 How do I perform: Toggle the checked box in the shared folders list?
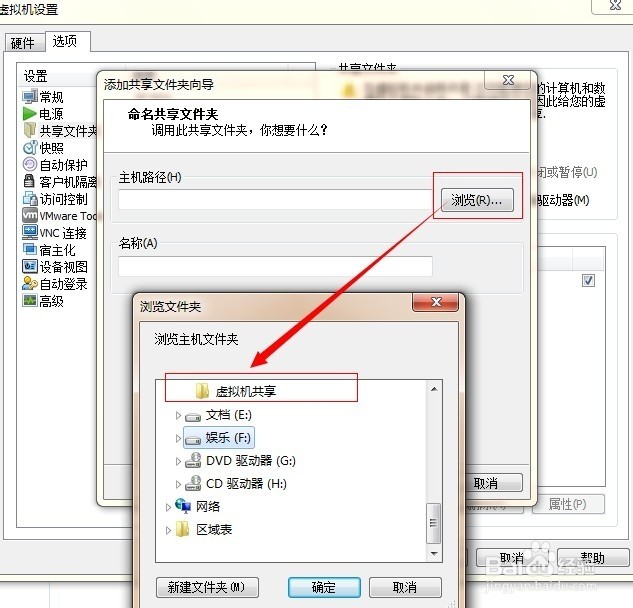point(588,280)
